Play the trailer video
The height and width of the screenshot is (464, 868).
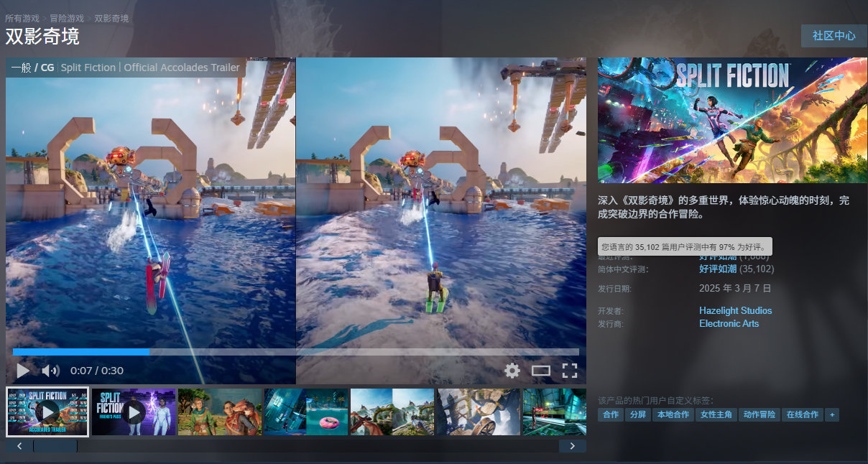pos(23,371)
